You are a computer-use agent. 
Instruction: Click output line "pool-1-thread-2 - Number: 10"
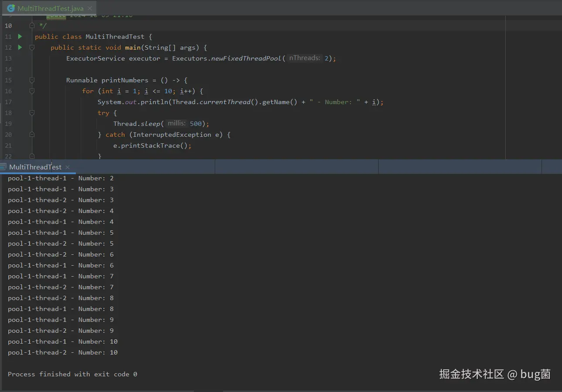[x=63, y=352]
